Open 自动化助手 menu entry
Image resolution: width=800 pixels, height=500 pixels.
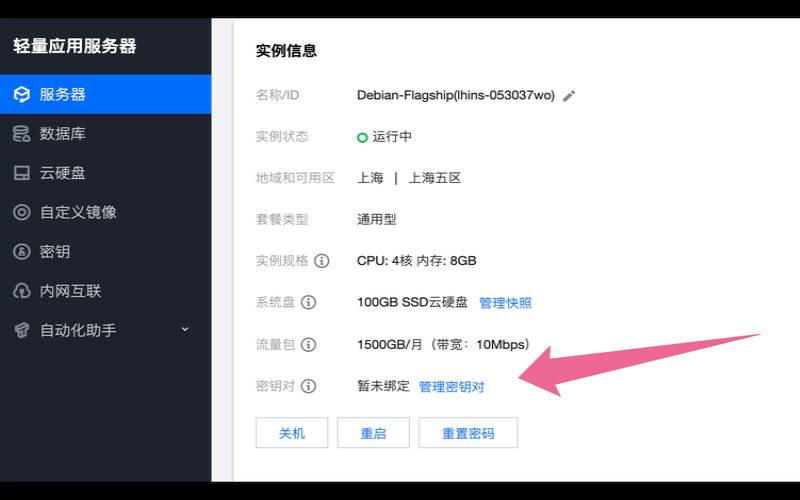click(x=106, y=330)
